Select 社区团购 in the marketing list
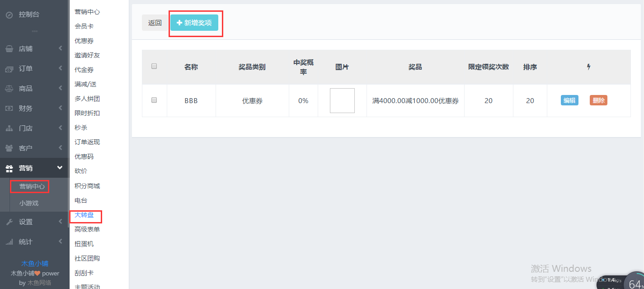The image size is (644, 289). click(x=87, y=258)
